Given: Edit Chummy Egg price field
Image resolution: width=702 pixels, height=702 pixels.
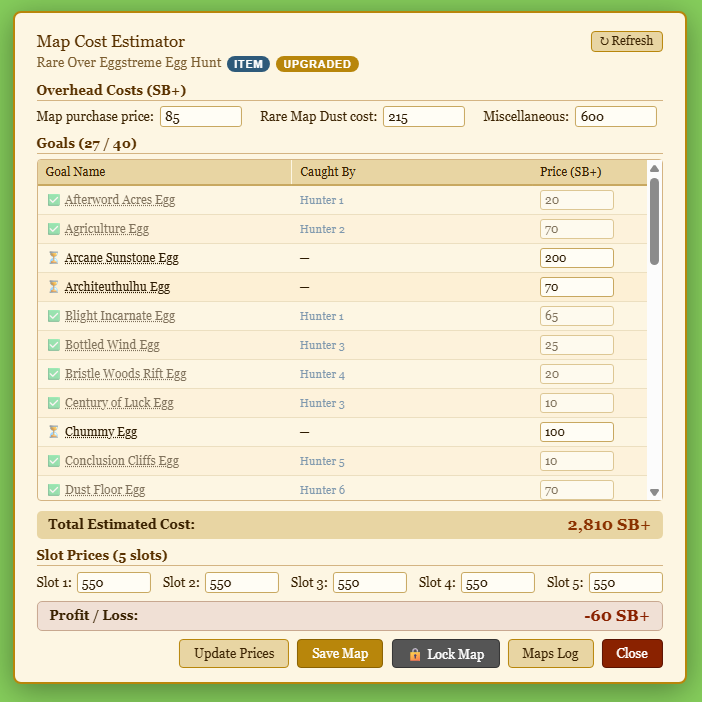Looking at the screenshot, I should point(577,432).
